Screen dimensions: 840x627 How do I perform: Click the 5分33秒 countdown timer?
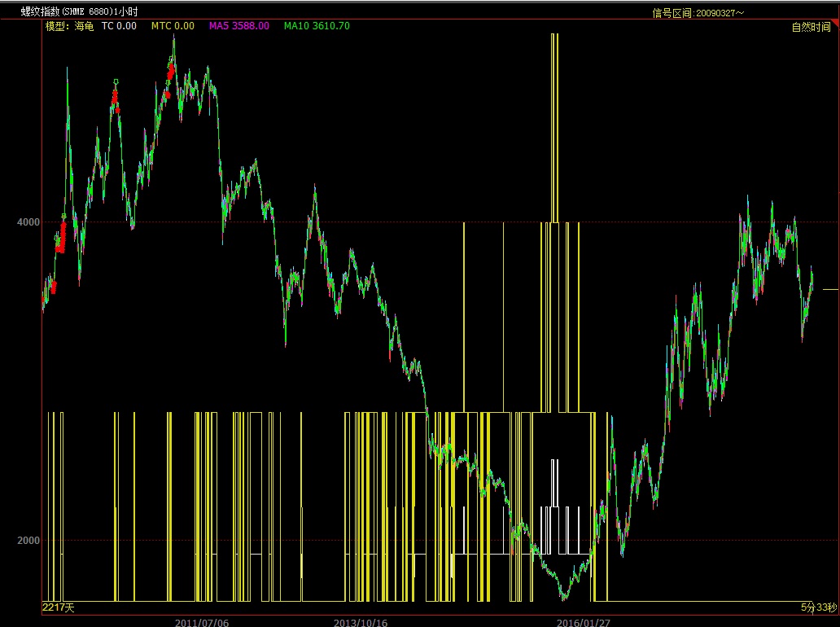point(819,607)
